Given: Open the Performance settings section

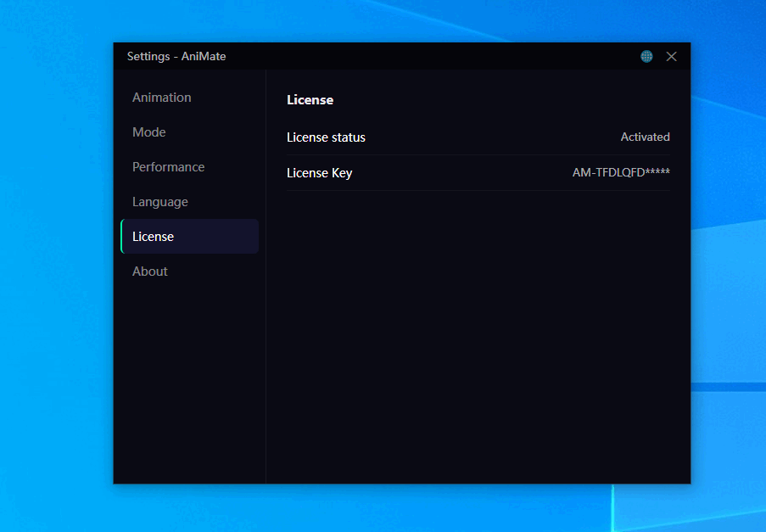Looking at the screenshot, I should 189,167.
